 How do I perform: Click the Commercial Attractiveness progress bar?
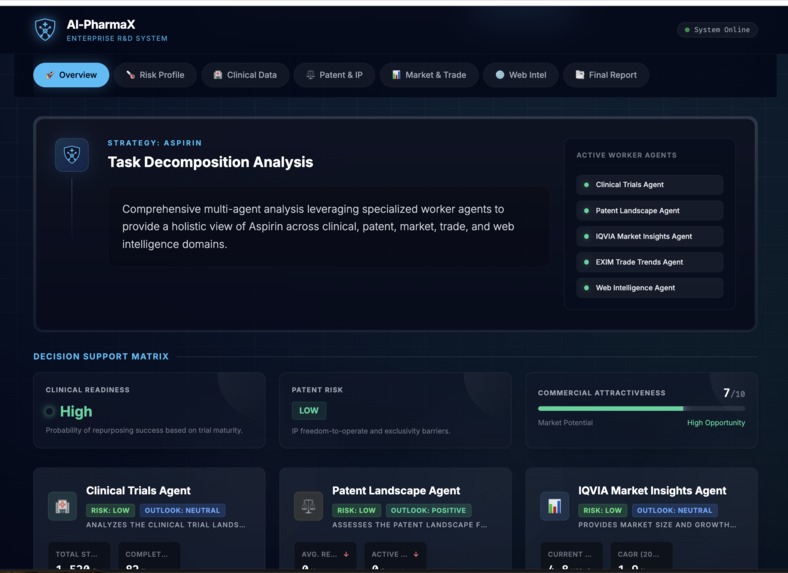tap(641, 409)
